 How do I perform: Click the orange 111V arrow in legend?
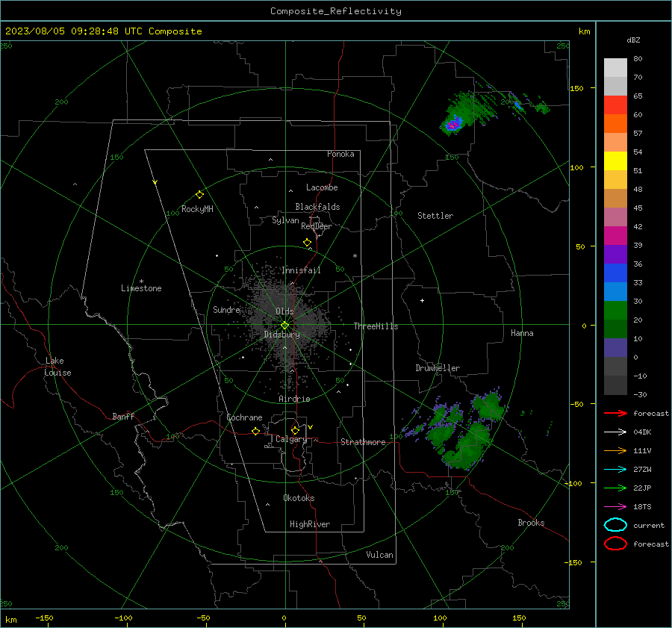point(615,450)
